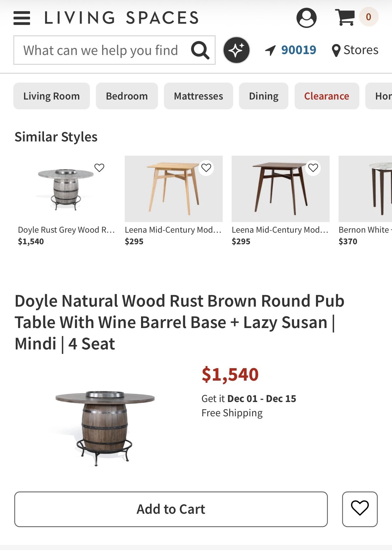This screenshot has height=550, width=392.
Task: Open the AI sparkle assistant button
Action: pyautogui.click(x=236, y=50)
